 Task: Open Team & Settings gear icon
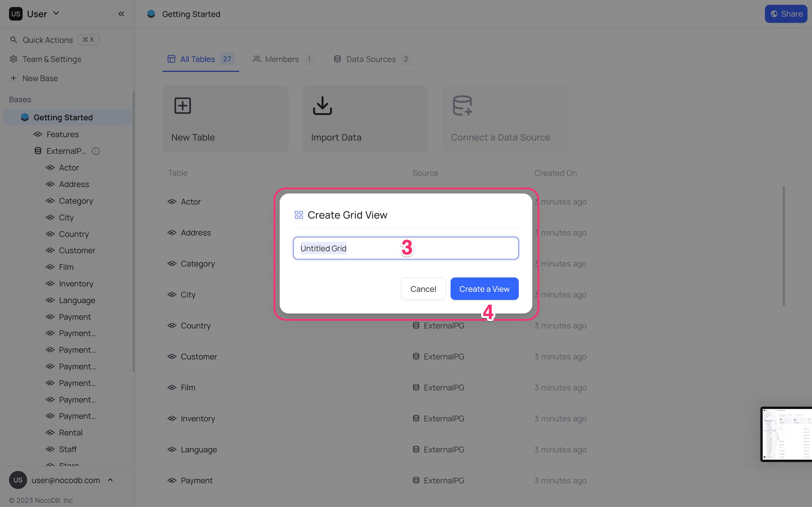[x=14, y=59]
